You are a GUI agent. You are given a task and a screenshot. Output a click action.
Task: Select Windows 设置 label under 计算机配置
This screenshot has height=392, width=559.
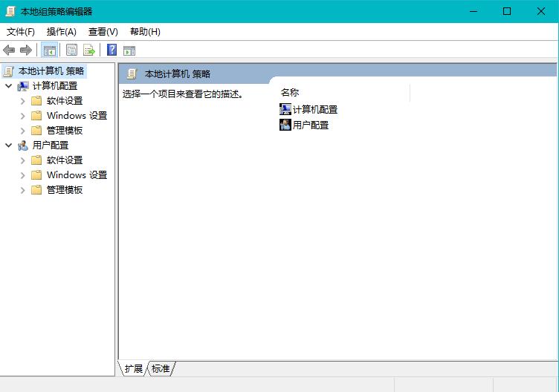(x=77, y=116)
